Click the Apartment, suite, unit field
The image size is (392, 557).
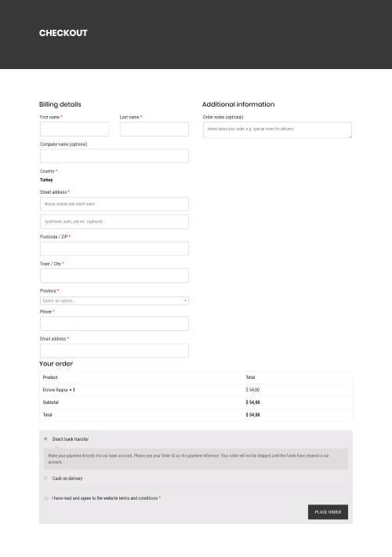pyautogui.click(x=114, y=222)
